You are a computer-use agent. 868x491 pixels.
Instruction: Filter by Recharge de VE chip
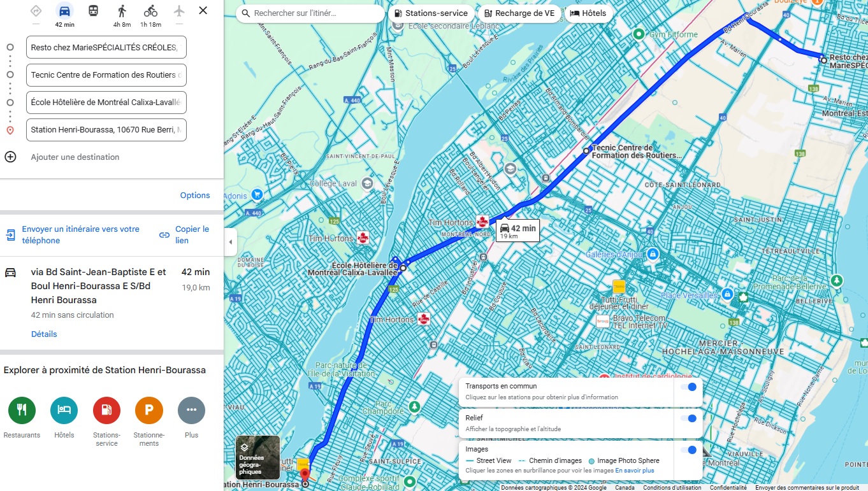[519, 13]
